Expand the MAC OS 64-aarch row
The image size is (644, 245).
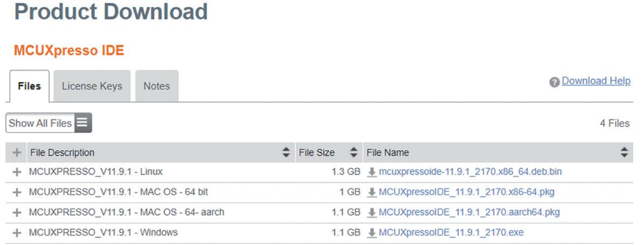(x=17, y=213)
